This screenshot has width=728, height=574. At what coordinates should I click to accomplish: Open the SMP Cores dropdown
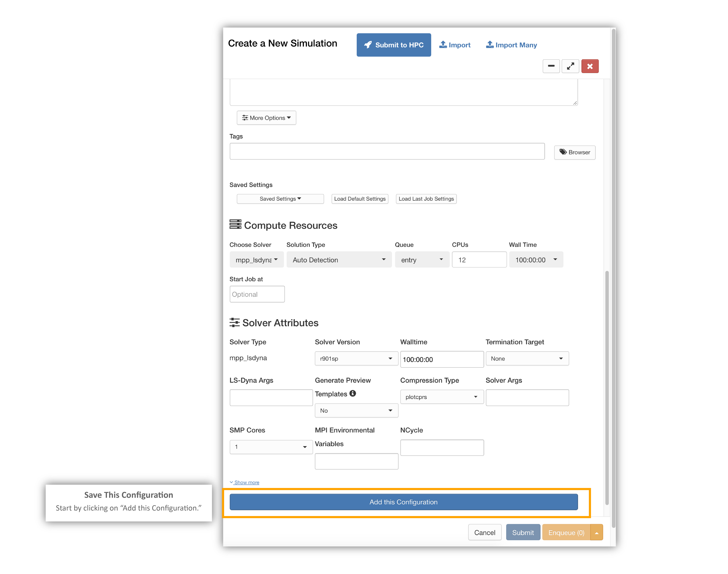(271, 447)
